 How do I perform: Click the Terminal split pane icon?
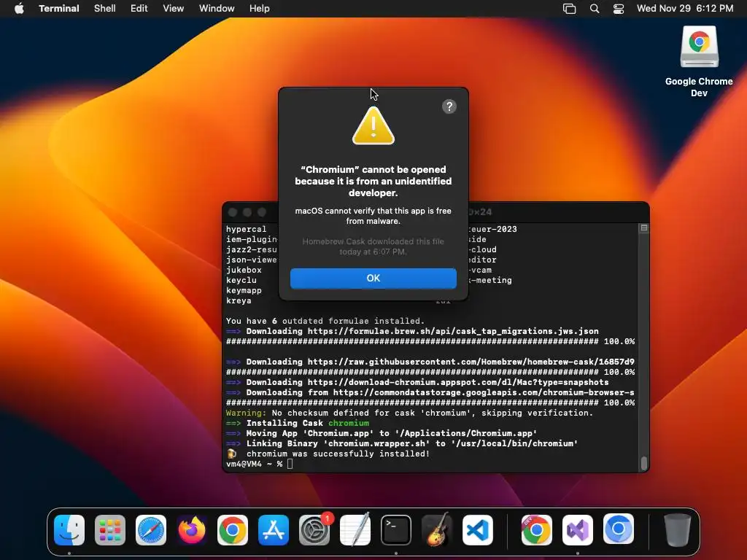[x=643, y=228]
